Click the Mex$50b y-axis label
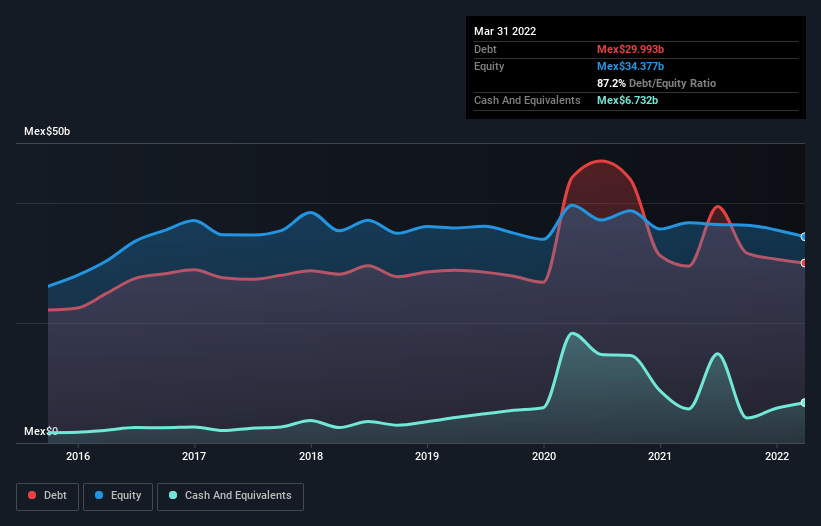The height and width of the screenshot is (526, 821). click(x=47, y=131)
